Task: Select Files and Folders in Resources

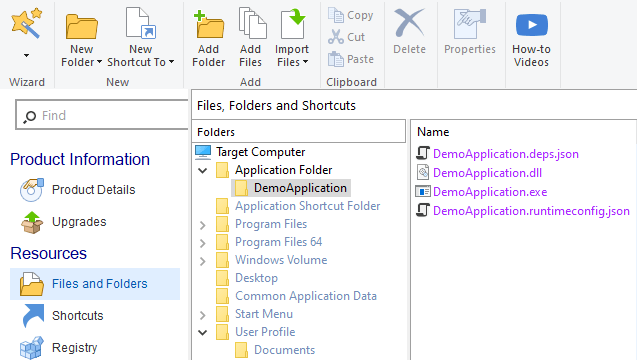Action: 95,284
